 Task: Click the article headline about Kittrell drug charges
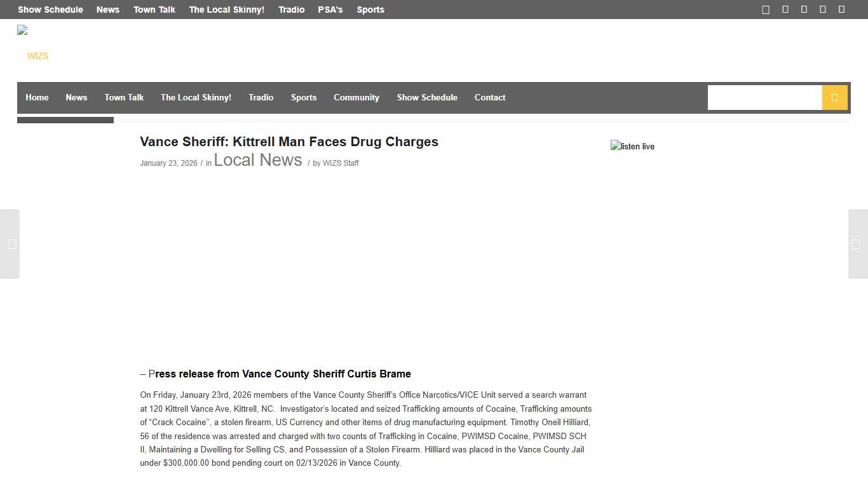(289, 142)
